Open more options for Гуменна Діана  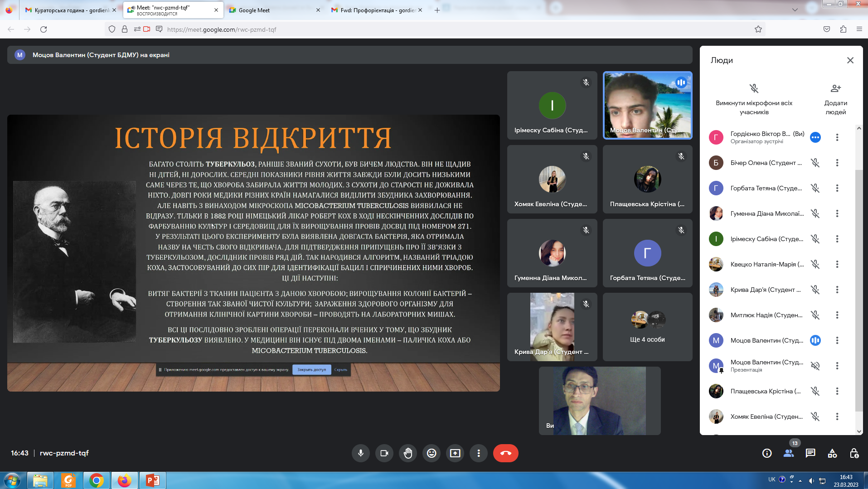pos(837,213)
